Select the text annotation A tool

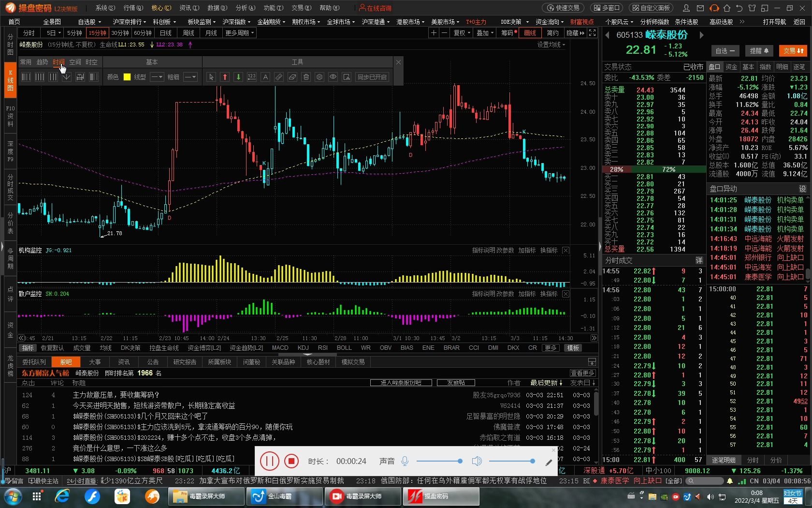click(x=265, y=77)
